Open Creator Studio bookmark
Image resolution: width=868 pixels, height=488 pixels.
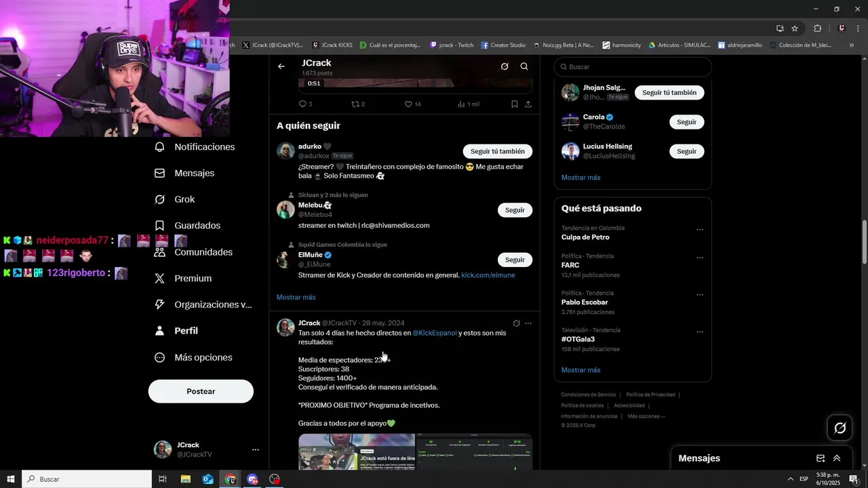(504, 45)
